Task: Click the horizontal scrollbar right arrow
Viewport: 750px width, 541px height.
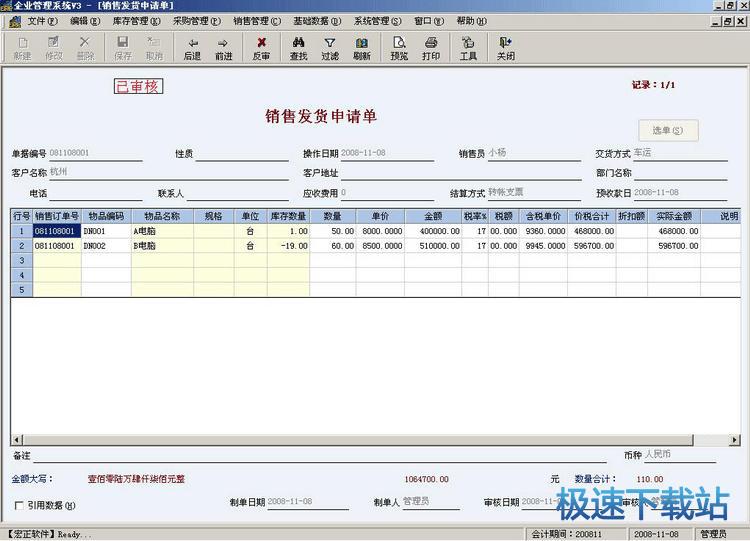Action: (735, 440)
